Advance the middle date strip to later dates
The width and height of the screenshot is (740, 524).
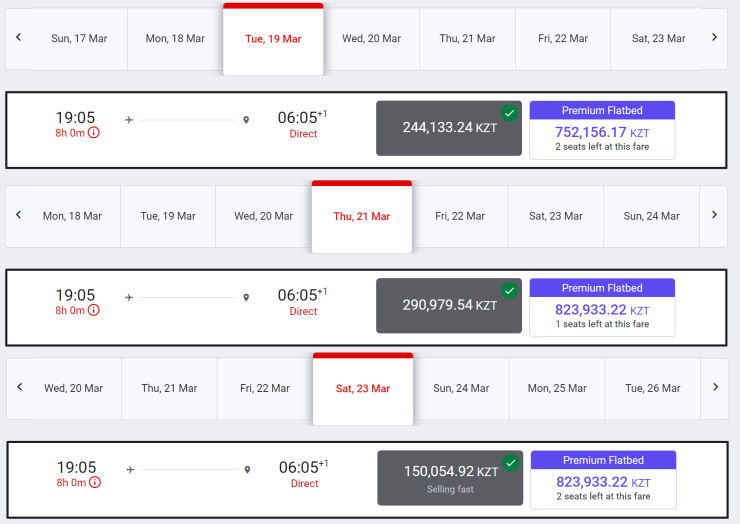(714, 215)
